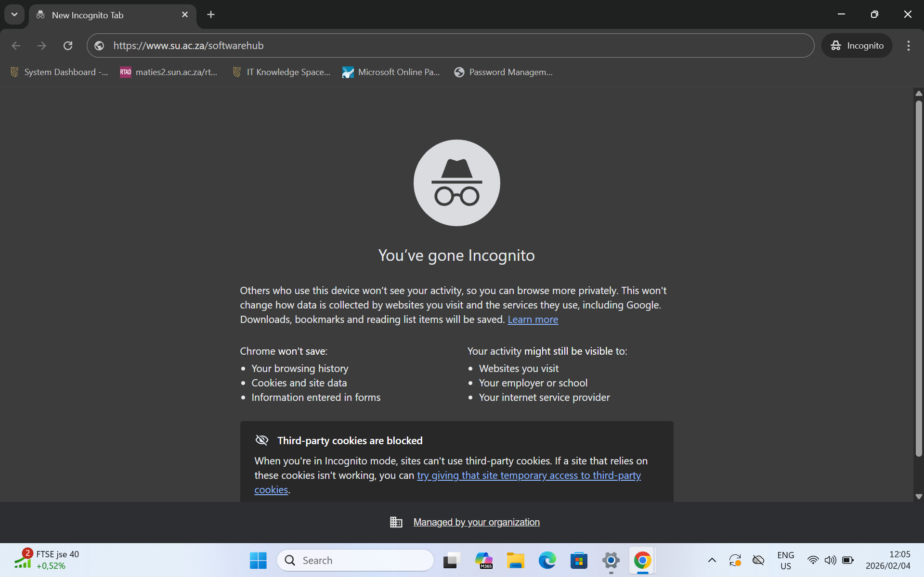Open the Chrome three-dot menu

908,46
